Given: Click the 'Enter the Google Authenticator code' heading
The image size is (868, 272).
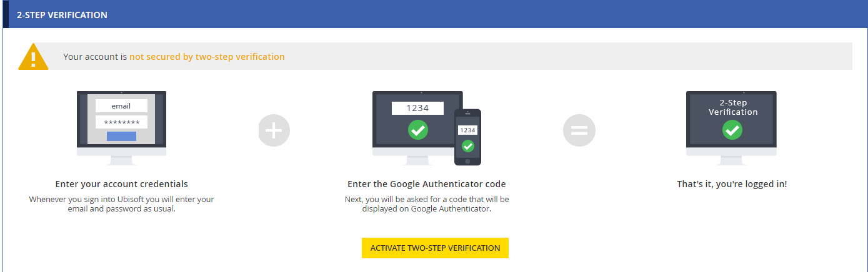Looking at the screenshot, I should 427,184.
